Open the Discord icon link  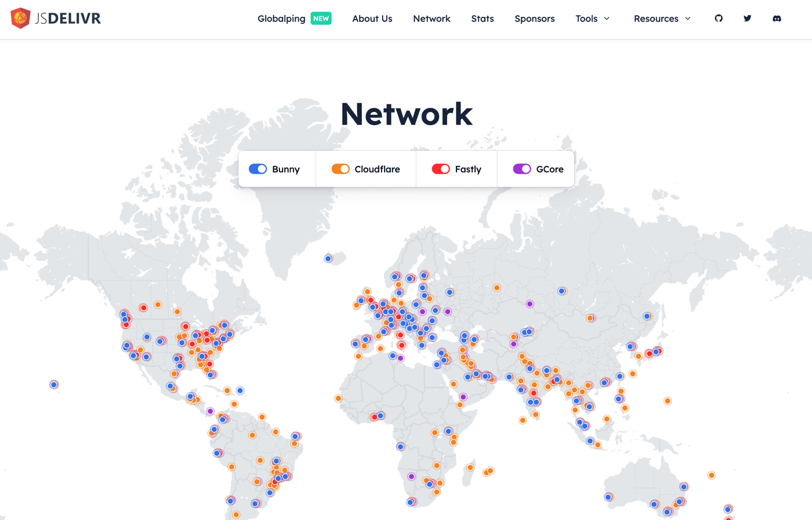[777, 19]
